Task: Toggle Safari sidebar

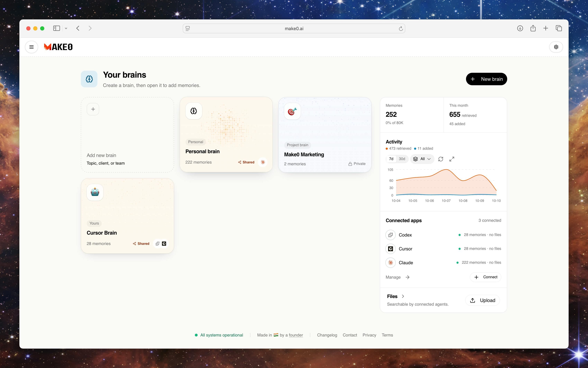Action: [56, 28]
